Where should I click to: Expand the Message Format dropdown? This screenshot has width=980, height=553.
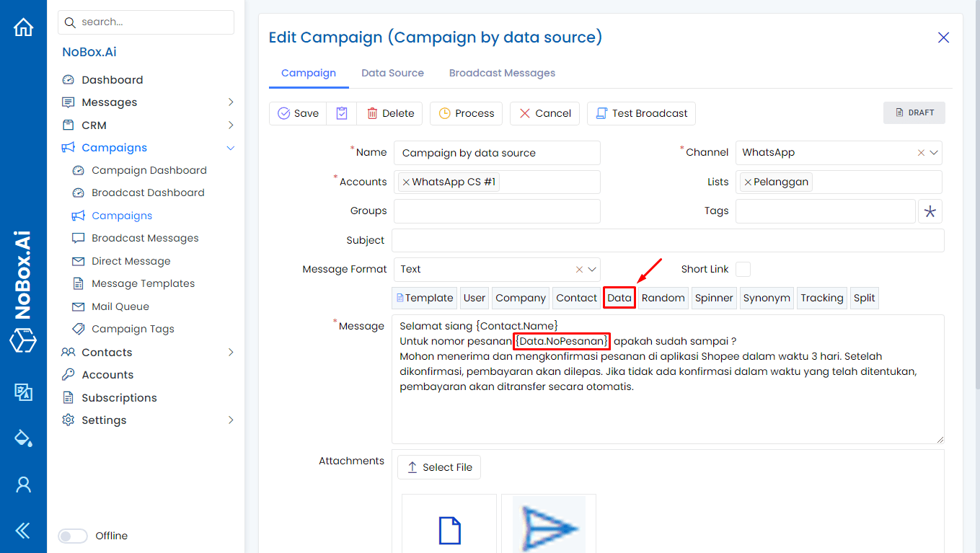coord(593,269)
